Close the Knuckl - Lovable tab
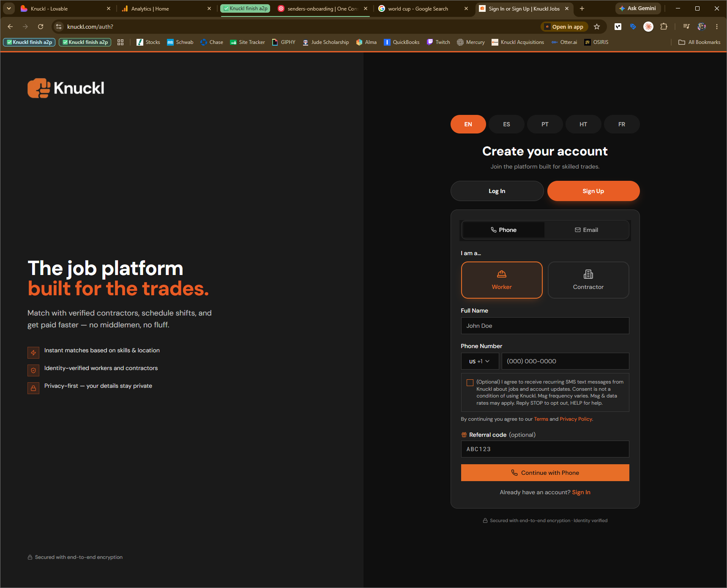 click(109, 8)
